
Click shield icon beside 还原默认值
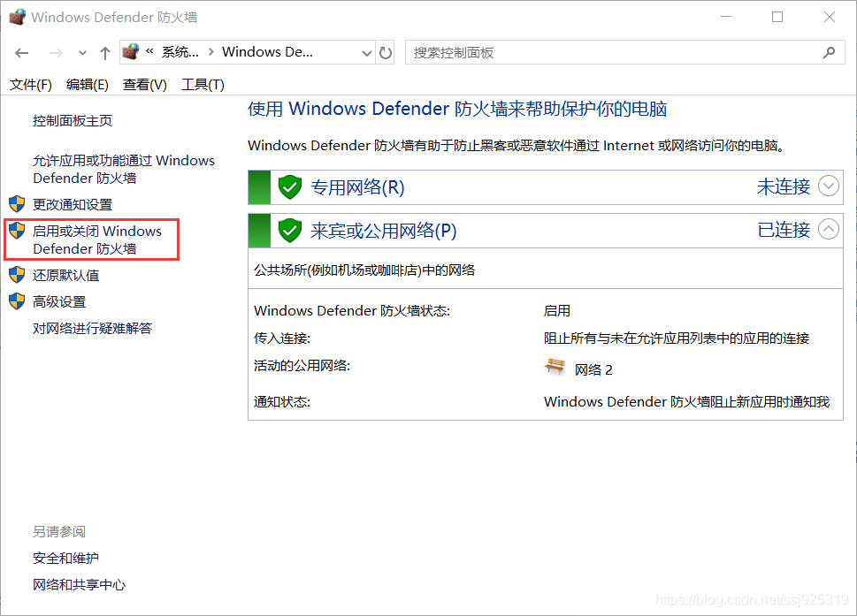[x=17, y=275]
